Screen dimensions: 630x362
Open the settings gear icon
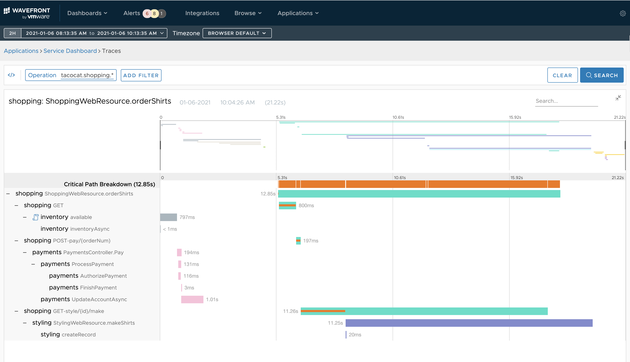point(623,13)
